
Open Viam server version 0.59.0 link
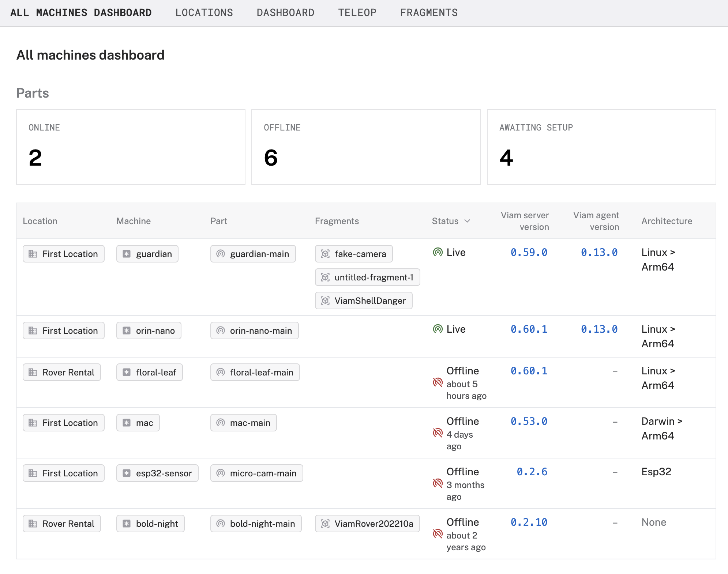(x=529, y=252)
